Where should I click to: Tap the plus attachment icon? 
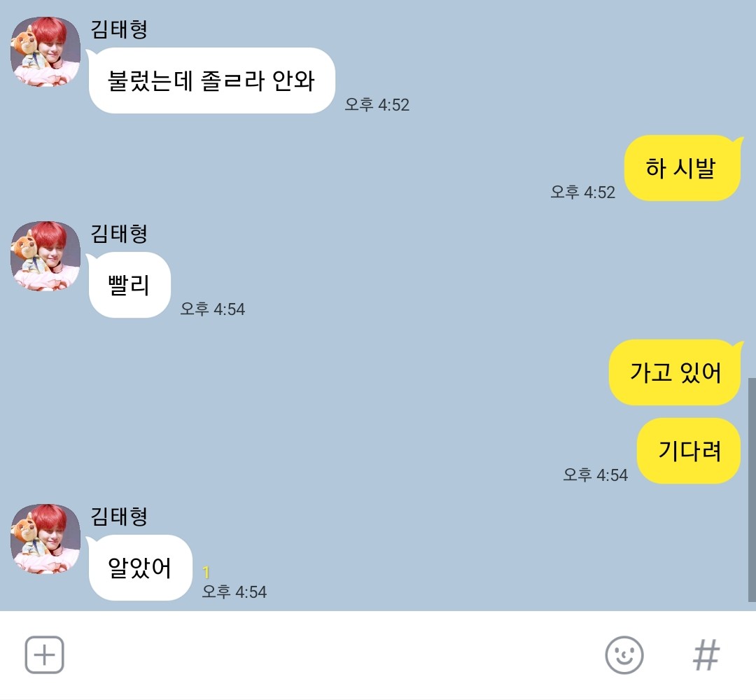[x=44, y=654]
